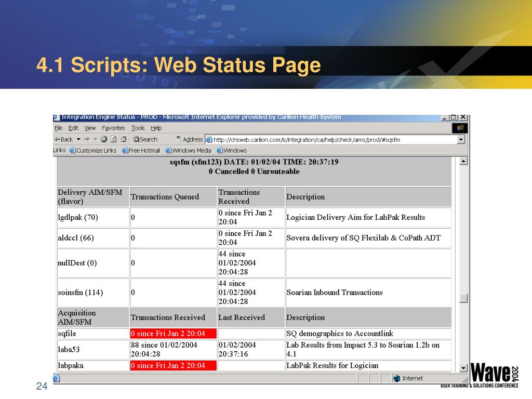The height and width of the screenshot is (399, 532).
Task: Click the soinsfm (114) cell
Action: 93,292
